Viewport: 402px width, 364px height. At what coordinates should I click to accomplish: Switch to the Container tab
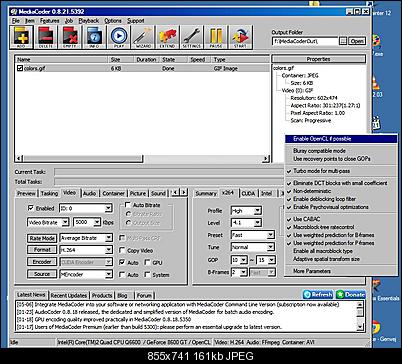click(113, 193)
